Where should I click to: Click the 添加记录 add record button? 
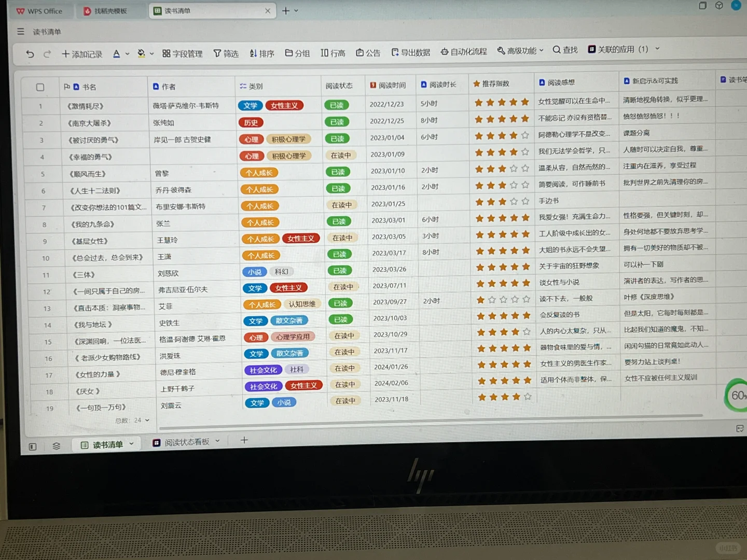click(x=82, y=54)
